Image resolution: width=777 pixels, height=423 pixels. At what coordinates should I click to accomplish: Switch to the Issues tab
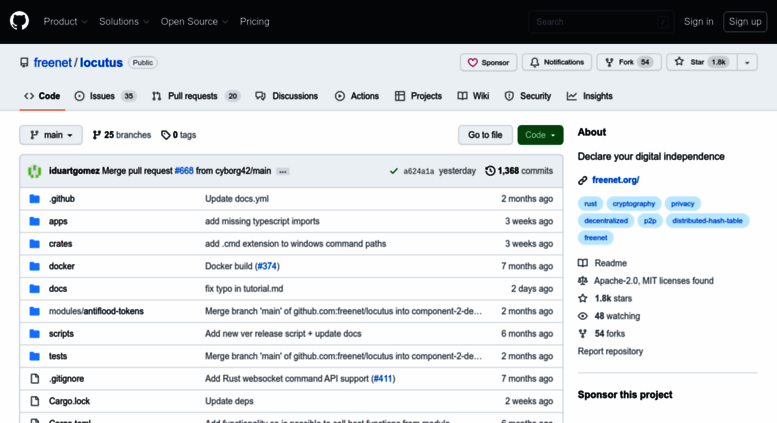[x=105, y=96]
